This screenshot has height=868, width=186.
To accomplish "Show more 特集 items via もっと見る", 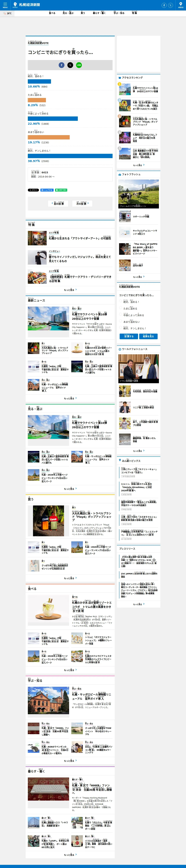I will 70,290.
